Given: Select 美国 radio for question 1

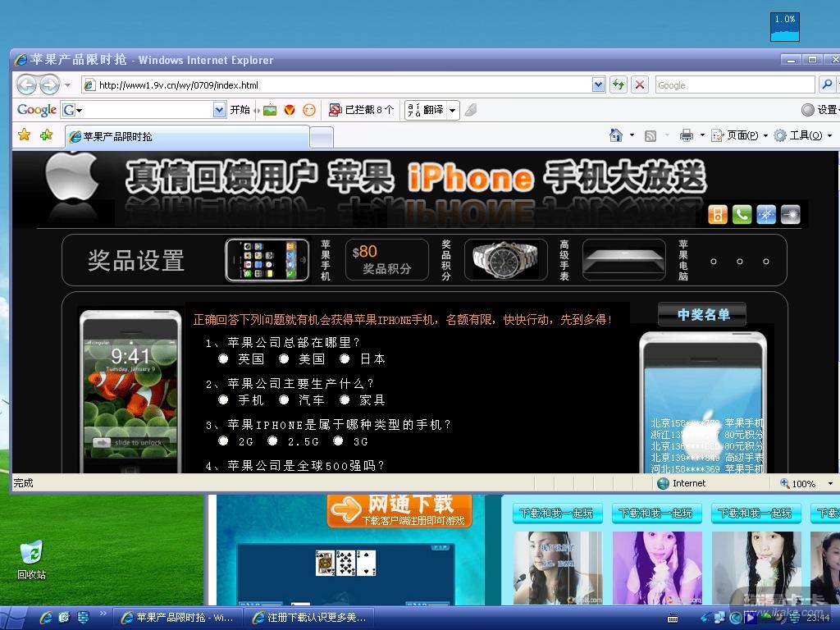Looking at the screenshot, I should [x=284, y=359].
